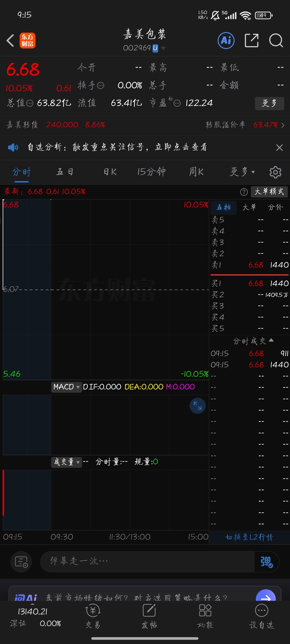Screen dimensions: 290x644
Task: Open 发帖 post icon
Action: click(149, 616)
